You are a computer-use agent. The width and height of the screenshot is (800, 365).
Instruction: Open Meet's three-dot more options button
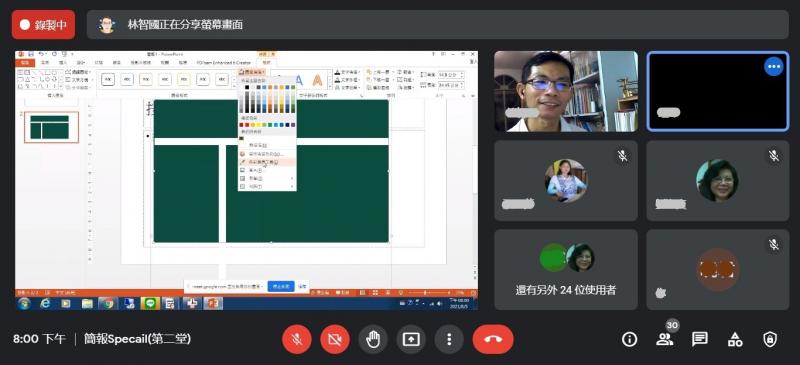pos(449,339)
